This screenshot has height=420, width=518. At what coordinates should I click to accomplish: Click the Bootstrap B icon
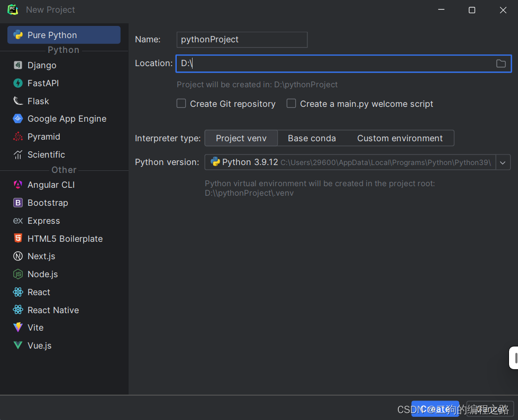18,203
